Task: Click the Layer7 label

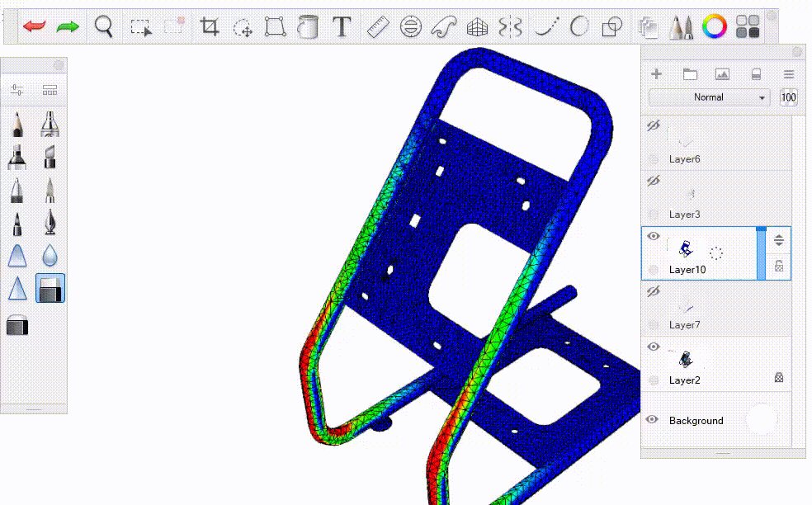Action: pos(685,325)
